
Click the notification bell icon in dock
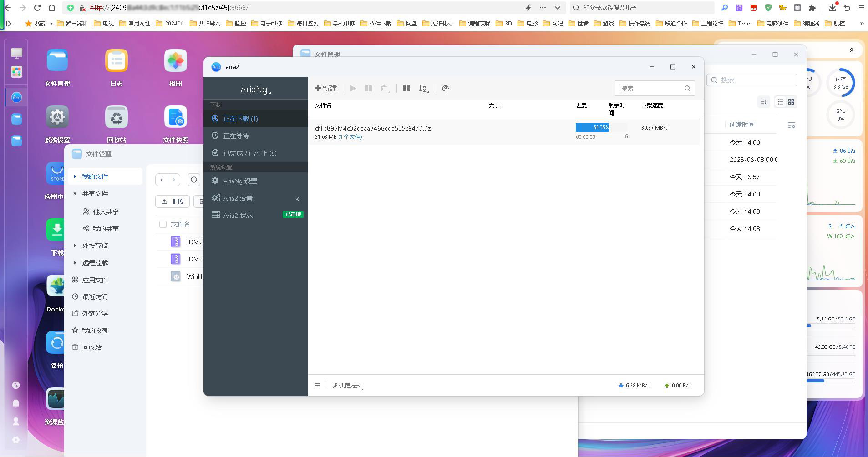[16, 403]
